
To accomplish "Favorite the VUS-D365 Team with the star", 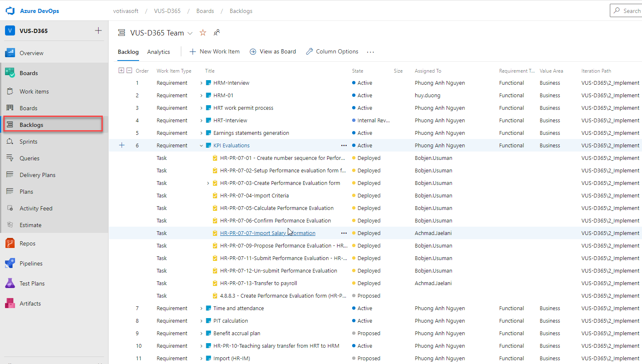I will click(203, 33).
